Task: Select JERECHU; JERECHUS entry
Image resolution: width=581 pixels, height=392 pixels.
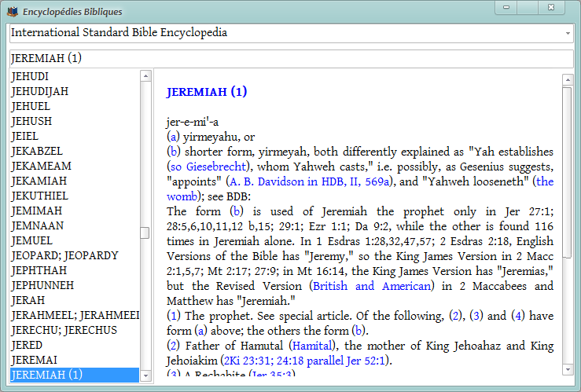Action: (x=75, y=330)
